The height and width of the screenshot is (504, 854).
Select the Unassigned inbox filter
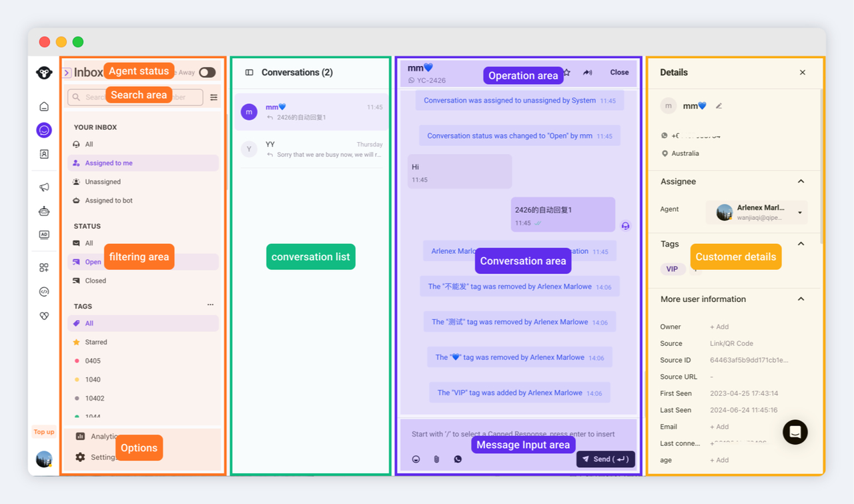[103, 182]
